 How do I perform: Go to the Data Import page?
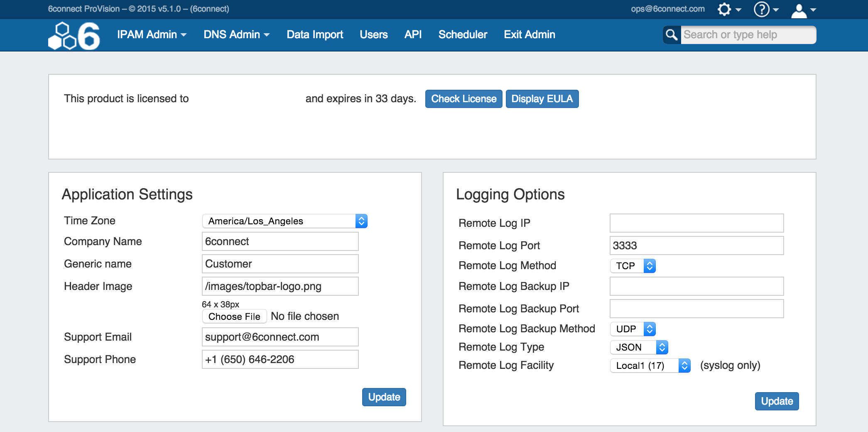[x=314, y=35]
